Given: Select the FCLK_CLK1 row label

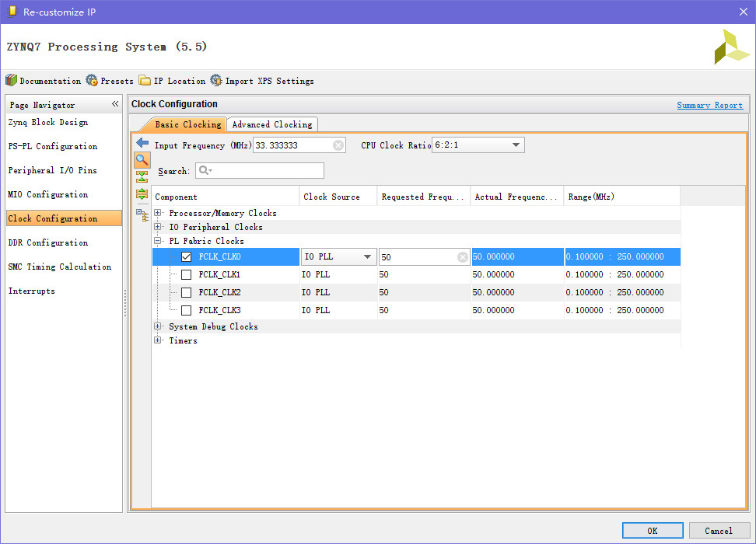Looking at the screenshot, I should 219,274.
